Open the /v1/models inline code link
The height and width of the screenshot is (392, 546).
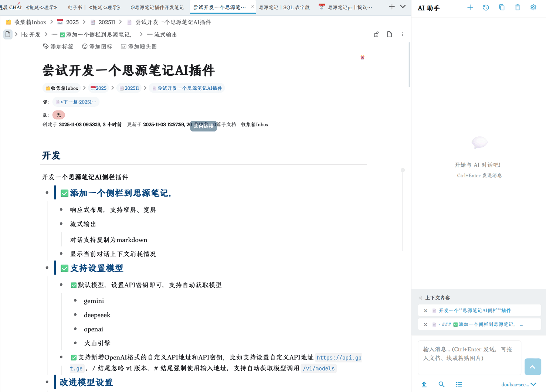319,368
